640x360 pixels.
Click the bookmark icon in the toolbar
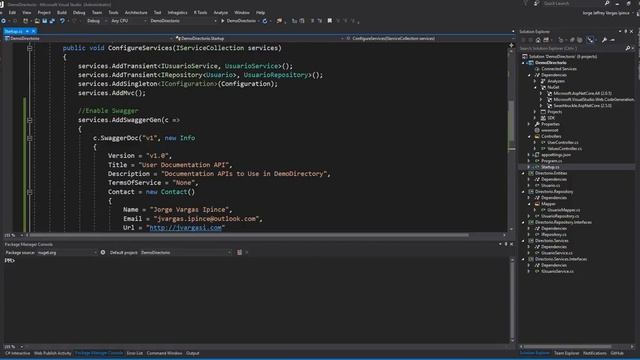point(330,21)
